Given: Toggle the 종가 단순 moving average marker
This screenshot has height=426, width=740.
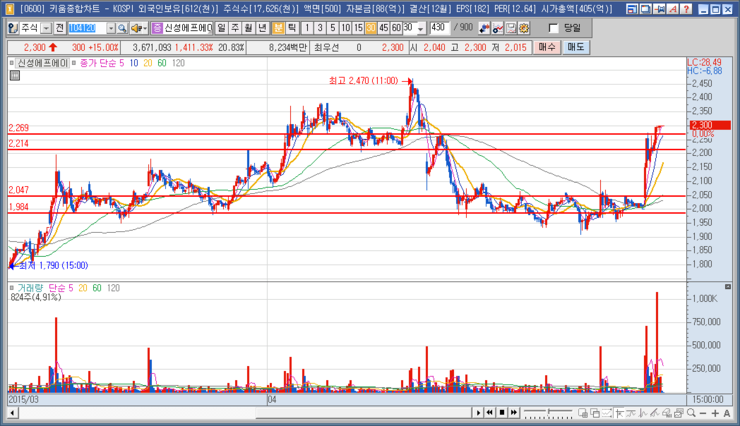Looking at the screenshot, I should point(74,63).
